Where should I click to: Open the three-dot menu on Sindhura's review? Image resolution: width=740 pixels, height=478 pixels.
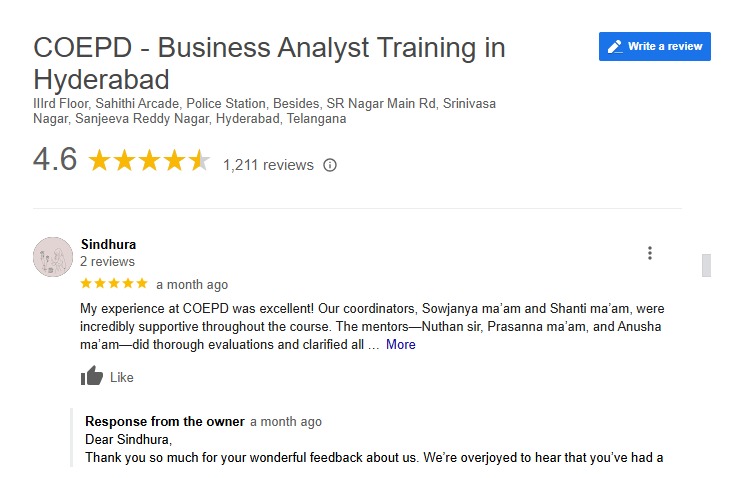[650, 253]
